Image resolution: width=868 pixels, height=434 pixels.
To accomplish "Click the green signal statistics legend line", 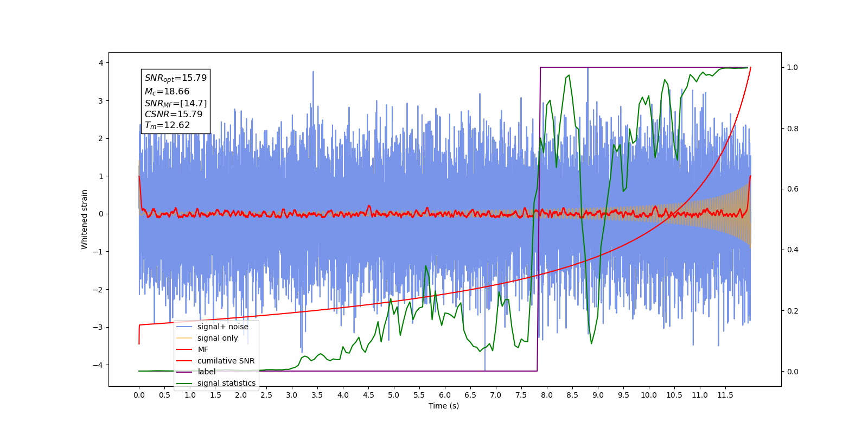I will [x=184, y=383].
